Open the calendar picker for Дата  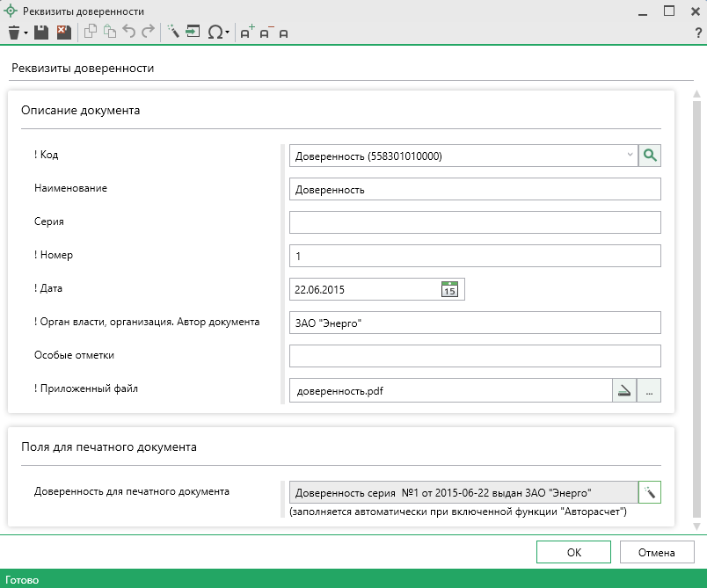(x=448, y=289)
